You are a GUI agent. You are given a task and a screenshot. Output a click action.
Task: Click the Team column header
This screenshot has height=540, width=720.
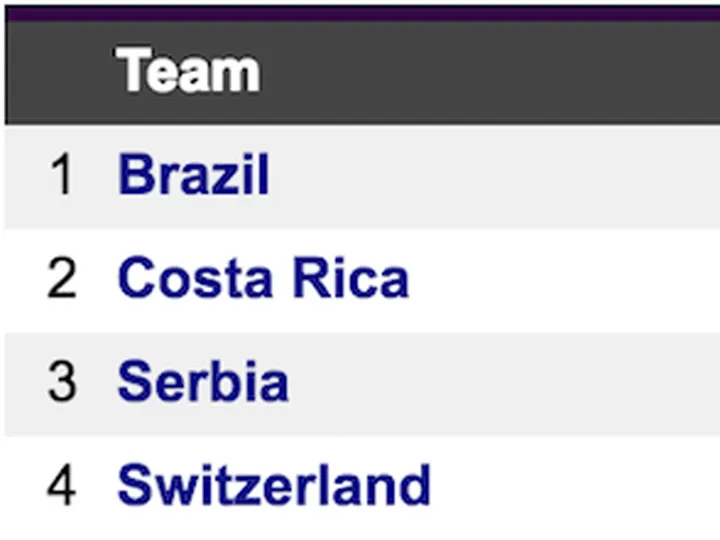click(188, 72)
